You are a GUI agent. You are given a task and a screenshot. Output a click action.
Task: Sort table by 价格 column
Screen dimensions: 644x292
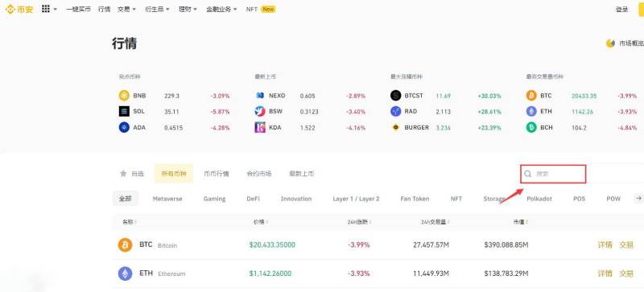point(261,222)
